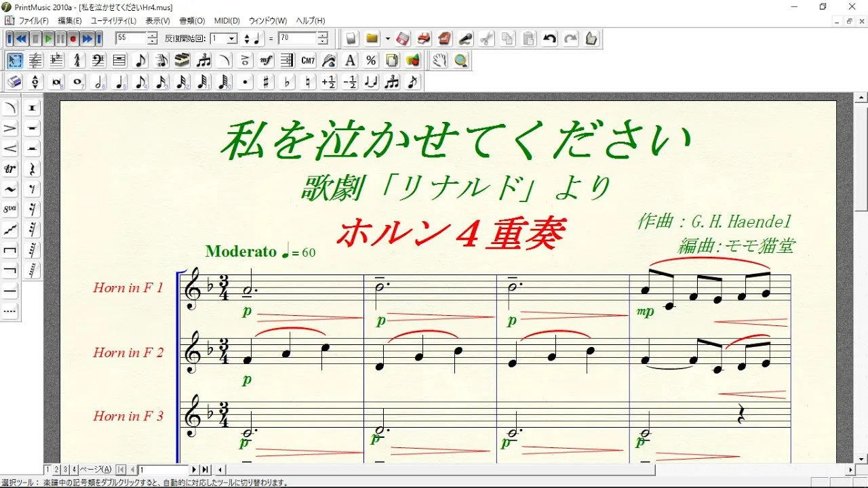868x488 pixels.
Task: Lower pitch by half step tool
Action: tap(351, 82)
